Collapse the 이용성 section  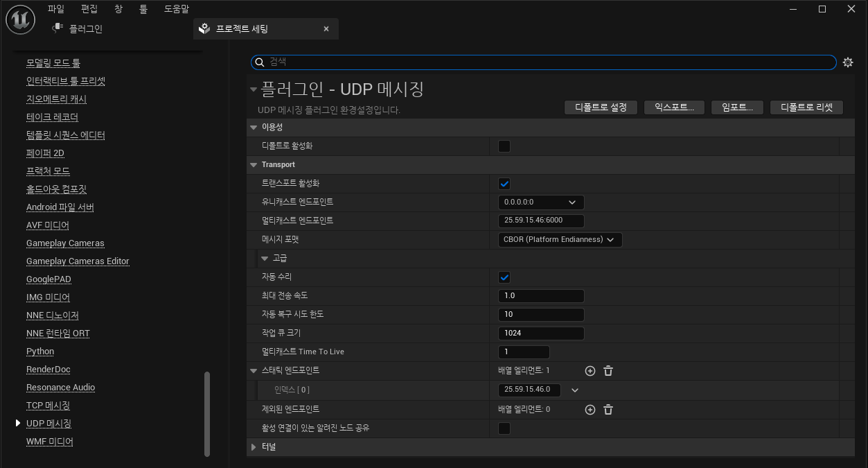pos(254,128)
